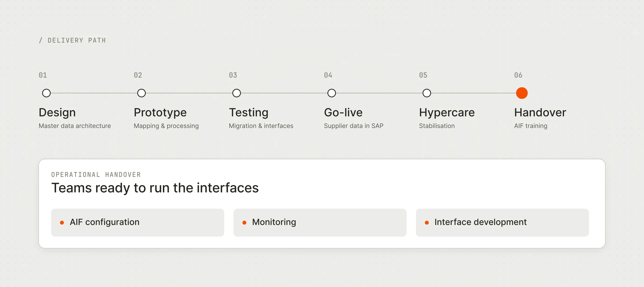This screenshot has height=287, width=644.
Task: Select the Hypercare step marker
Action: (x=427, y=93)
